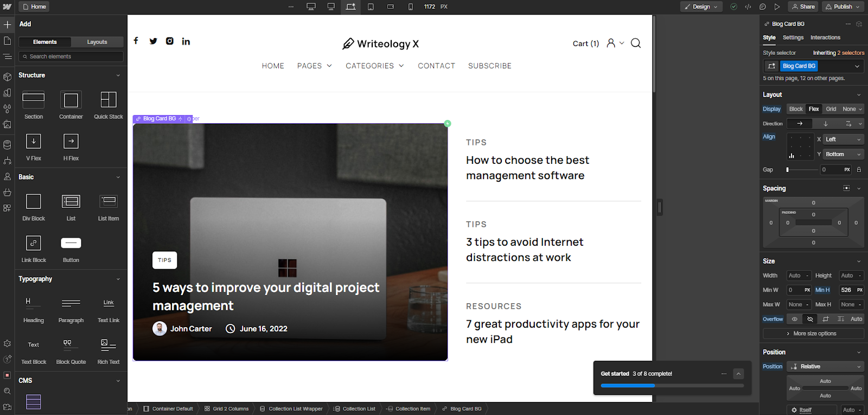
Task: Add a Section element
Action: 34,105
